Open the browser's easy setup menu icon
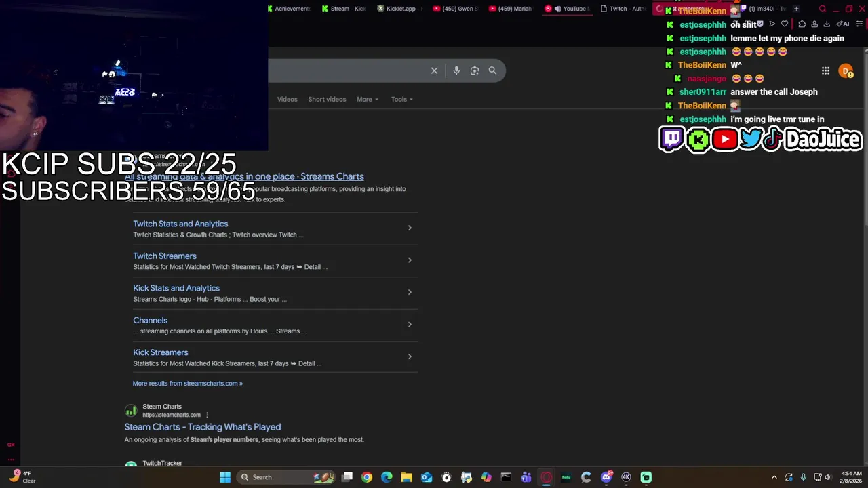Screen dimensions: 868x488 (x=859, y=24)
